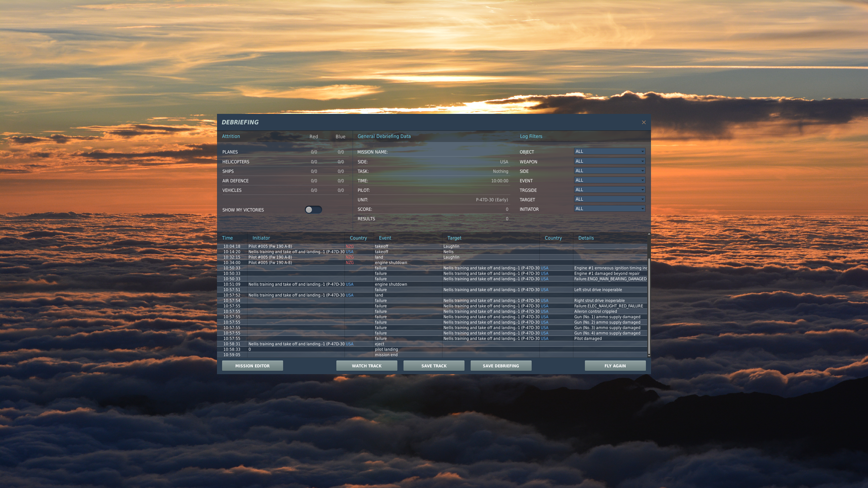868x488 pixels.
Task: Select 'Gun (No. 3) ammo supply damaged' entry
Action: point(432,328)
